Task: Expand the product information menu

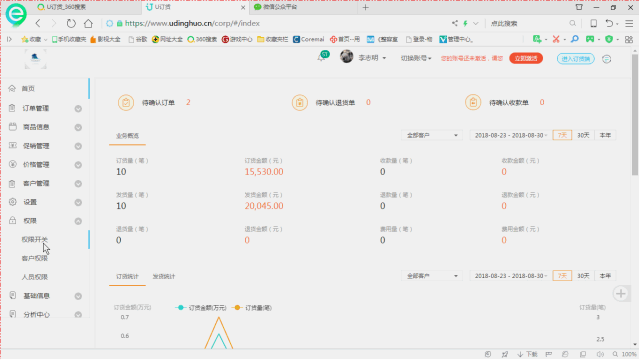Action: click(78, 127)
